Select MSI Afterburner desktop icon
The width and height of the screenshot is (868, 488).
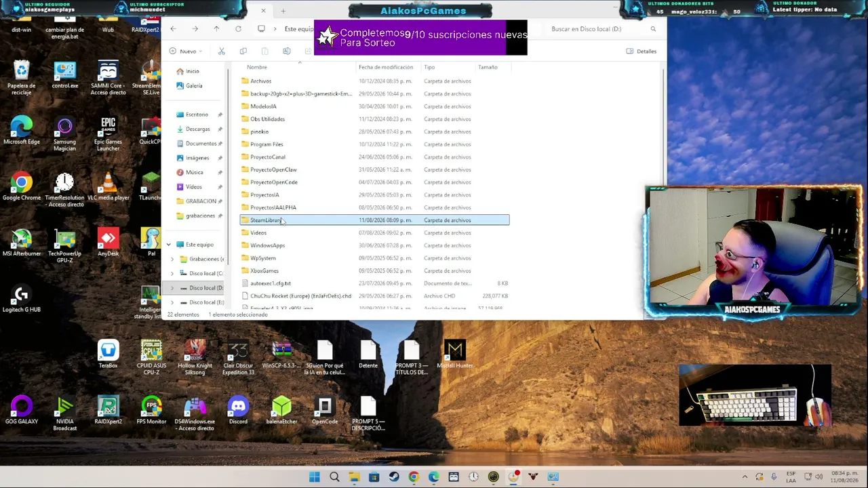[22, 243]
